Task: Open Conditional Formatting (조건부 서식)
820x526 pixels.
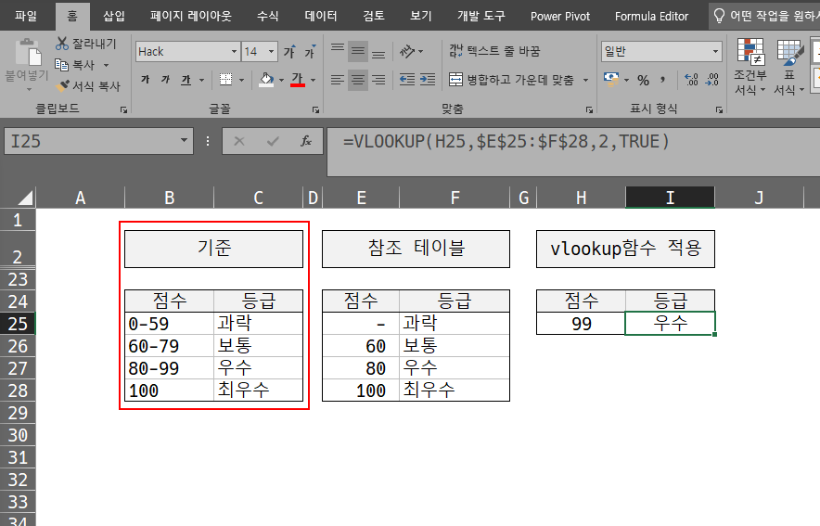Action: pyautogui.click(x=751, y=66)
